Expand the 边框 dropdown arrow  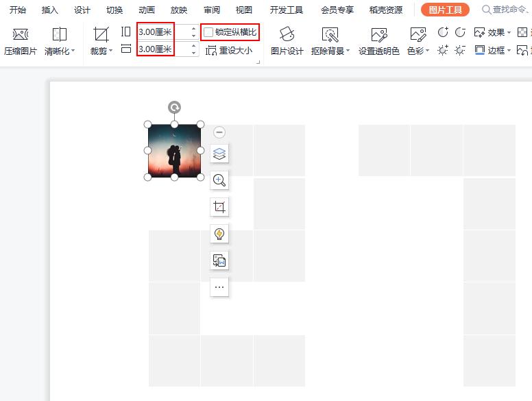tap(509, 51)
